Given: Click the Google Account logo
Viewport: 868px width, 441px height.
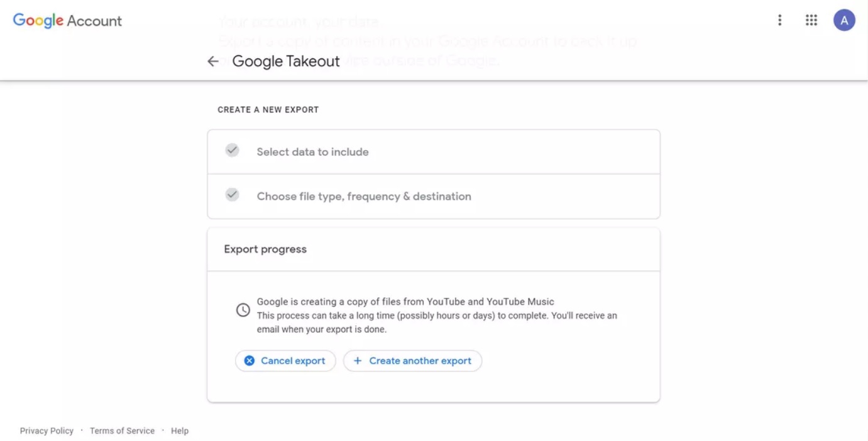Looking at the screenshot, I should pos(67,21).
